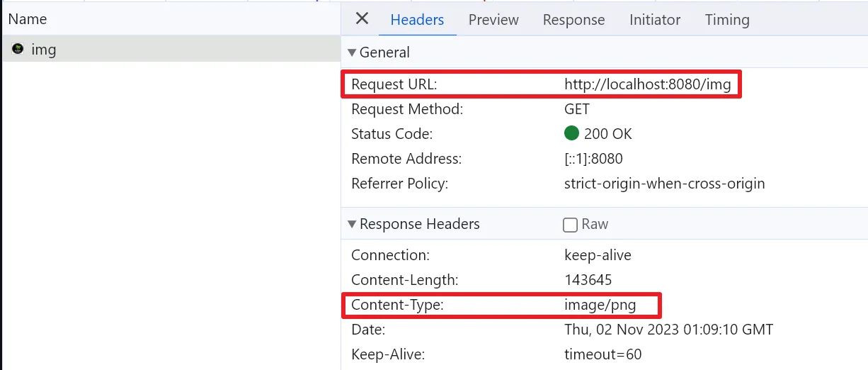
Task: Switch to the Response tab
Action: point(573,20)
